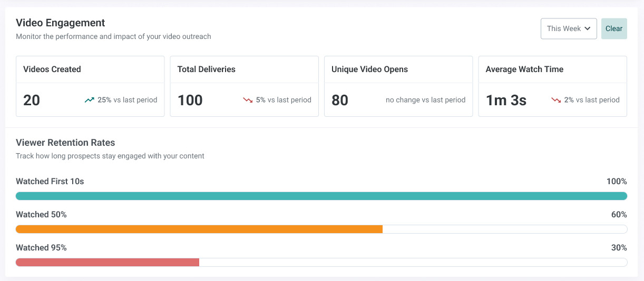Select the Videos Created card title
644x281 pixels.
[52, 69]
